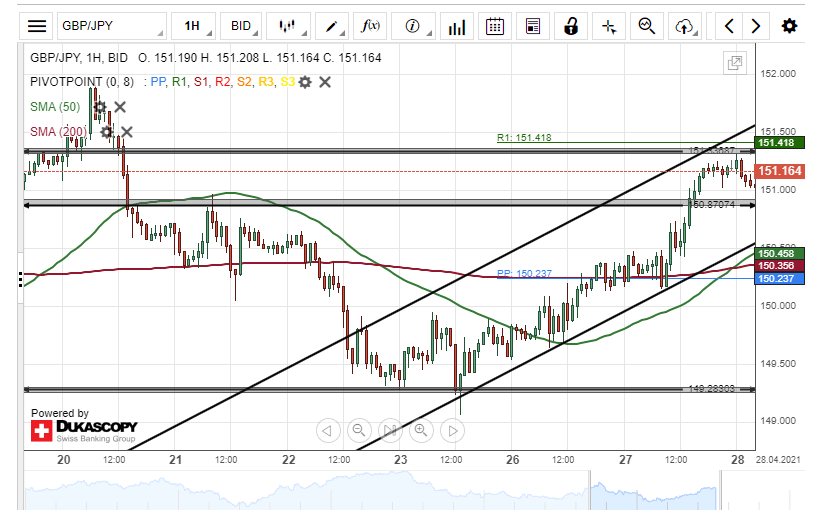Open the calendar date picker icon
Image resolution: width=815 pixels, height=511 pixels.
[494, 26]
